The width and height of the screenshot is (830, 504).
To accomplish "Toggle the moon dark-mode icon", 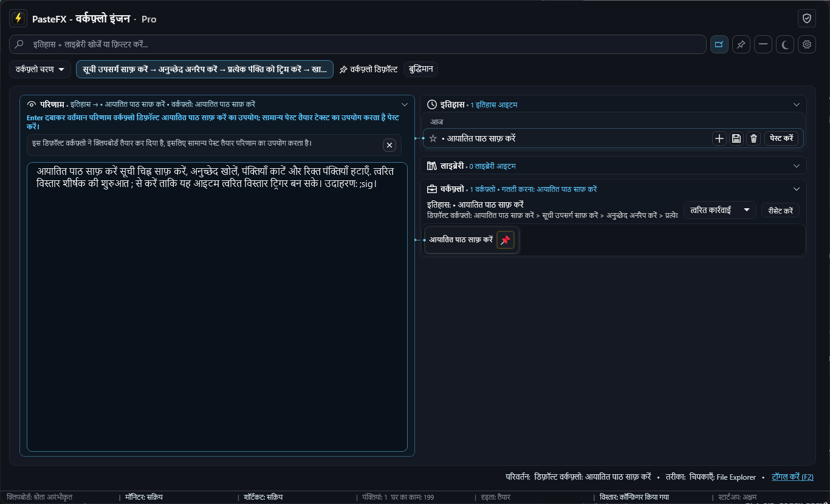I will pyautogui.click(x=785, y=44).
